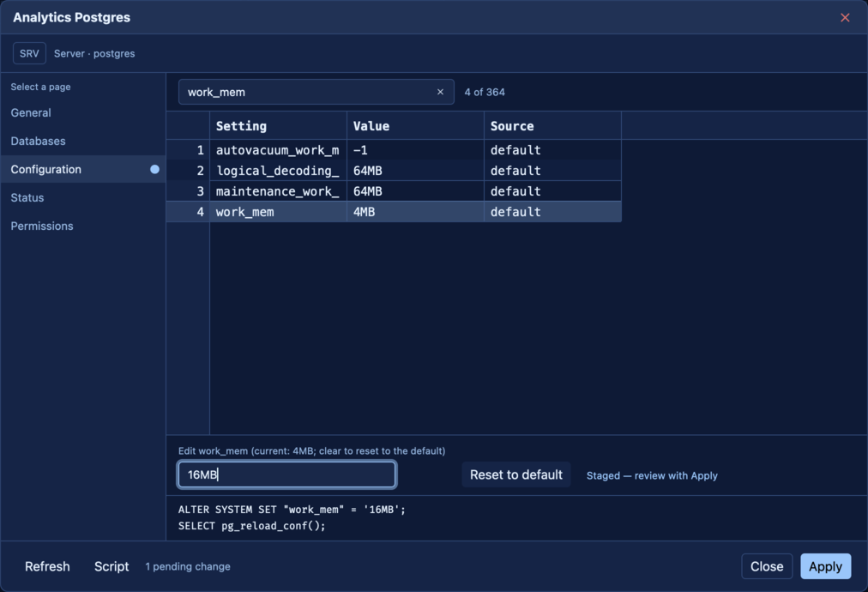Click the Setting column header
This screenshot has height=592, width=868.
click(279, 126)
